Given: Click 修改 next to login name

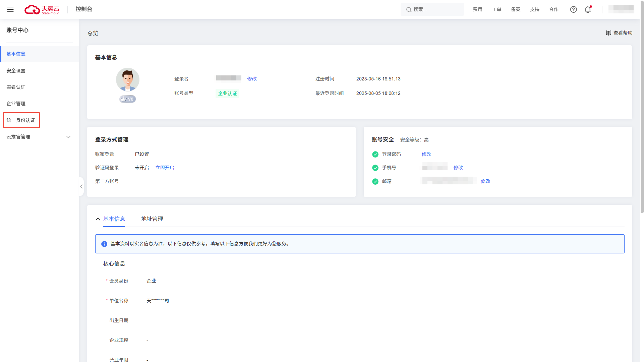Looking at the screenshot, I should (252, 79).
